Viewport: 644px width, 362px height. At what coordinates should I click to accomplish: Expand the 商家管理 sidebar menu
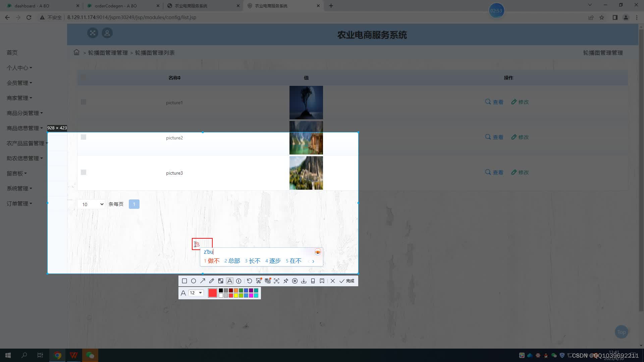(x=19, y=98)
